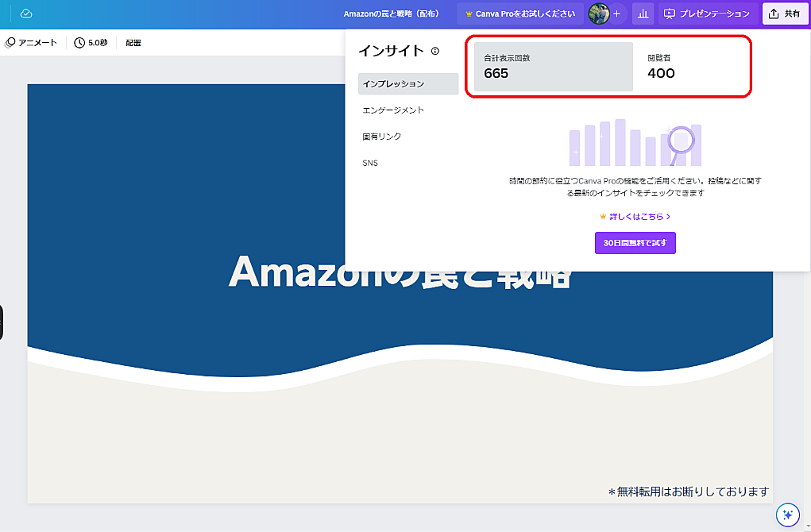Click the document title in the header

coord(391,14)
